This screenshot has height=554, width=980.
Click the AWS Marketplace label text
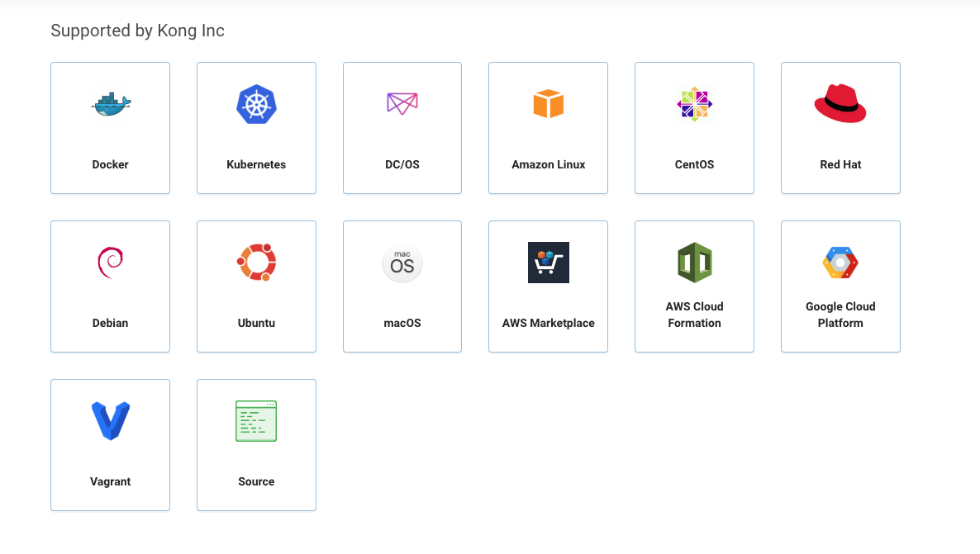point(548,323)
